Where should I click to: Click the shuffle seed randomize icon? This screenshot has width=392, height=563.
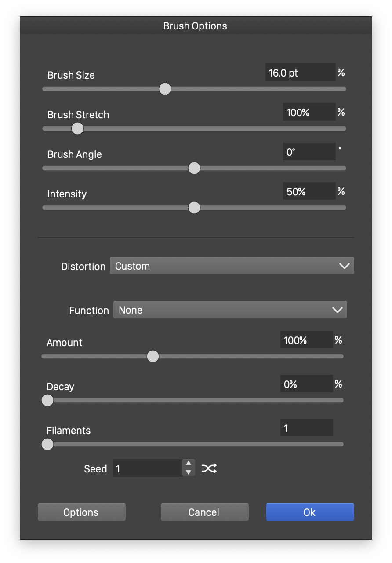point(209,468)
